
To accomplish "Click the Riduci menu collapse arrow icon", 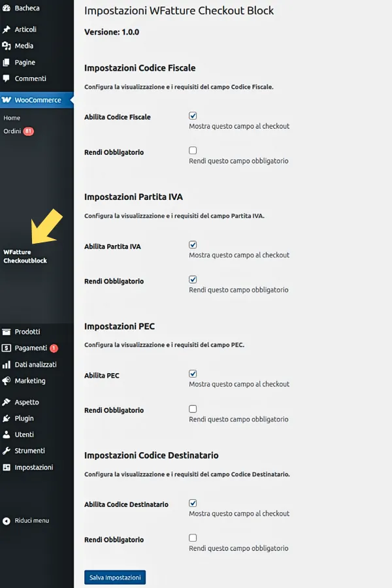I will 6,521.
